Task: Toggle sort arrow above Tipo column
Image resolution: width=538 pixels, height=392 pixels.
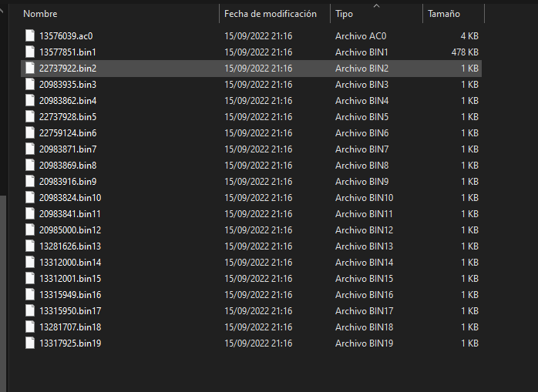Action: [376, 6]
